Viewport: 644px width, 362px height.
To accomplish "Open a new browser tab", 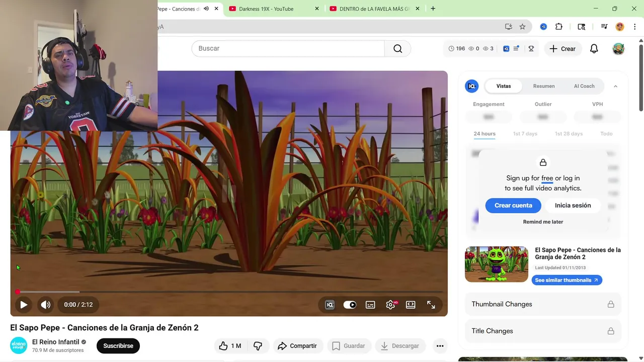I will (x=433, y=9).
